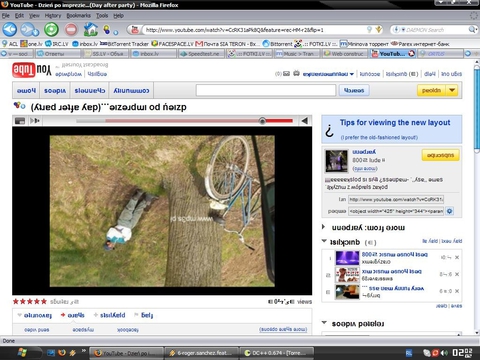Open the arrow dropdown beside yellow Upload button
480x360 pixels.
(452, 90)
